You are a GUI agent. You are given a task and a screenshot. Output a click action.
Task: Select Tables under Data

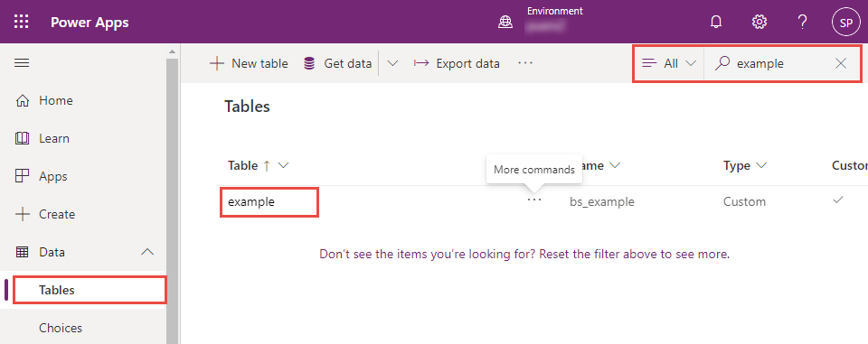pyautogui.click(x=89, y=290)
